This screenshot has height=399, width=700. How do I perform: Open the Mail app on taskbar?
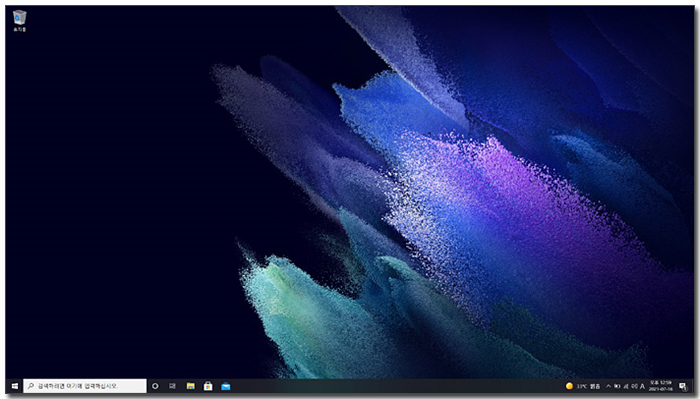coord(226,386)
